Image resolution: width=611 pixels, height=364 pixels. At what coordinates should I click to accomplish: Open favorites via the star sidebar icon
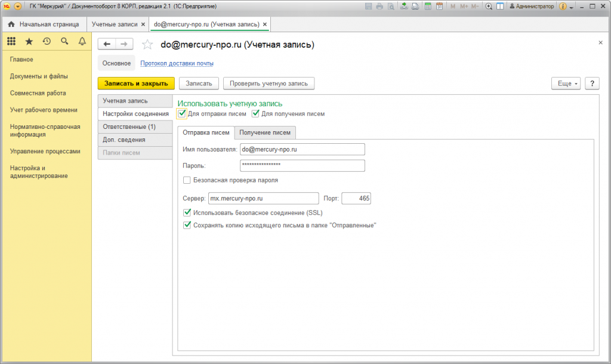point(29,41)
